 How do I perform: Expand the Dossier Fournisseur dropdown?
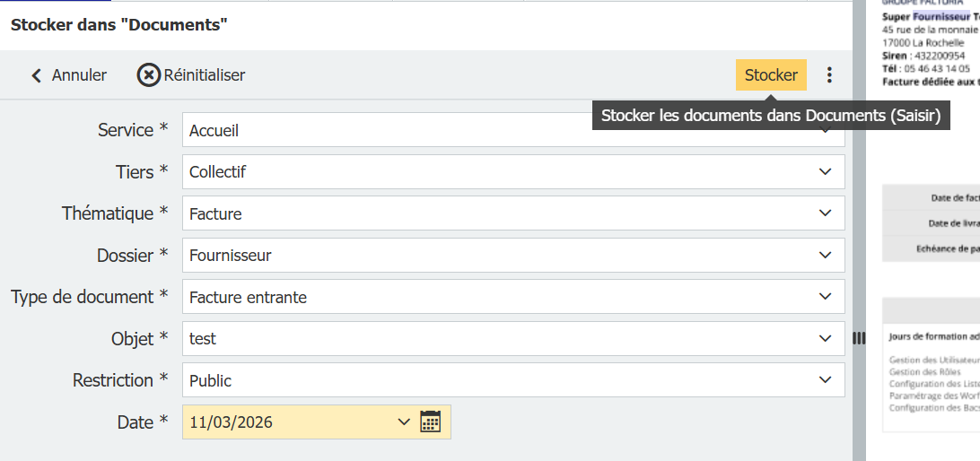tap(826, 255)
